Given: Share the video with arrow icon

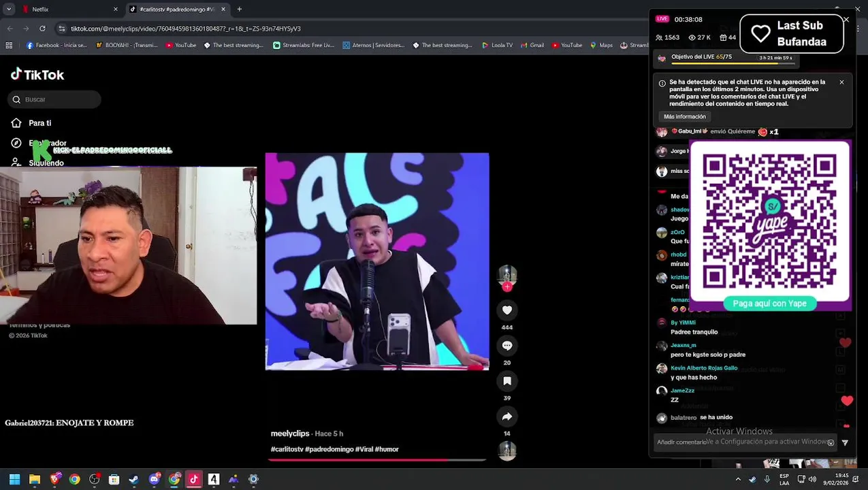Looking at the screenshot, I should pos(507,416).
